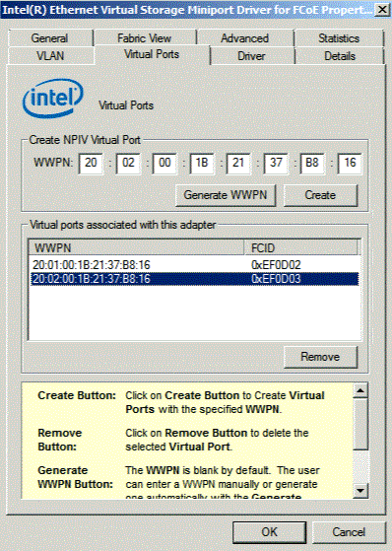392x551 pixels.
Task: Click the Intel logo
Action: pos(53,98)
